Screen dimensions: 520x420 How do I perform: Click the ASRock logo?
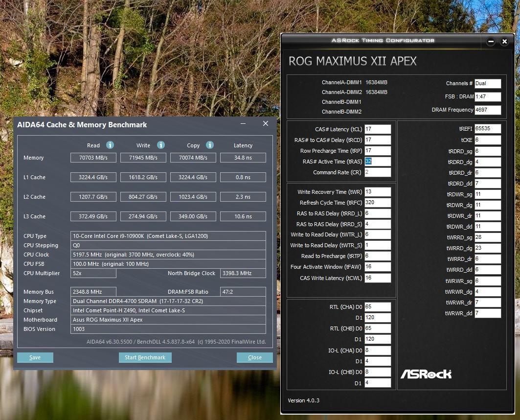pos(426,374)
